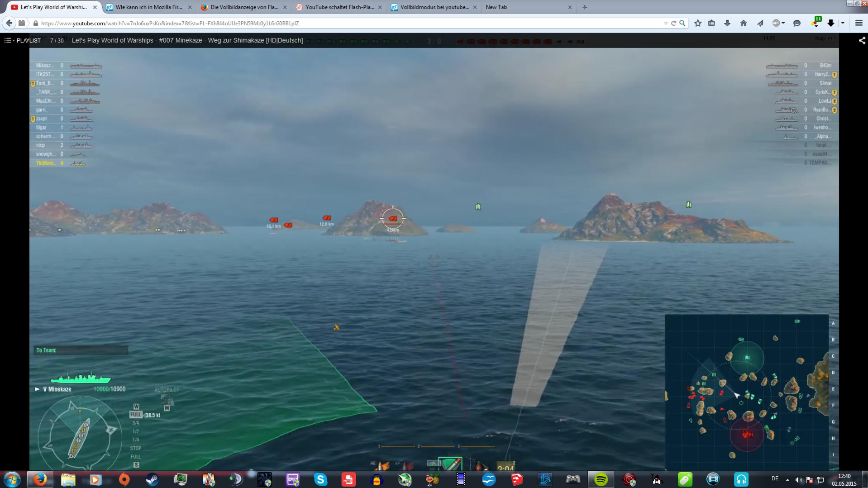Open Windows Explorer from taskbar
The image size is (868, 488).
(68, 479)
